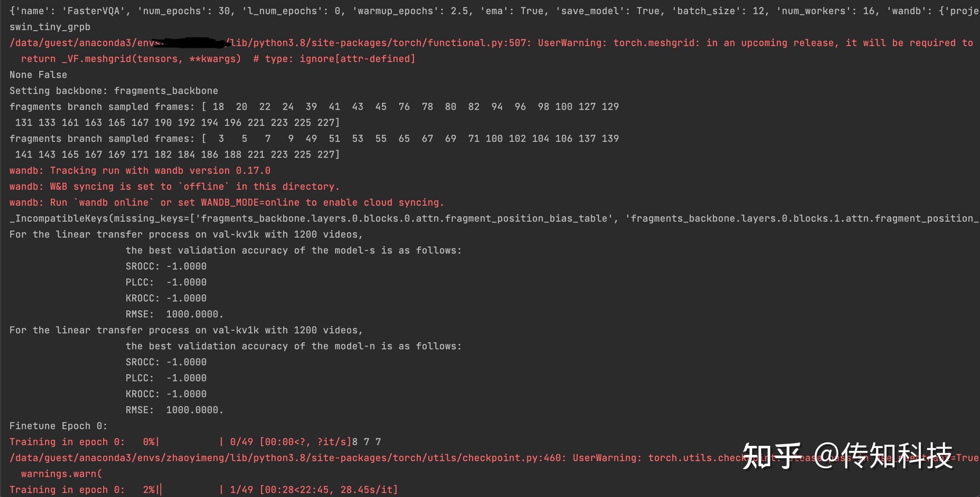Screen dimensions: 980x497
Task: Click the _IncompatibleKeys missing_keys output line
Action: click(x=457, y=219)
